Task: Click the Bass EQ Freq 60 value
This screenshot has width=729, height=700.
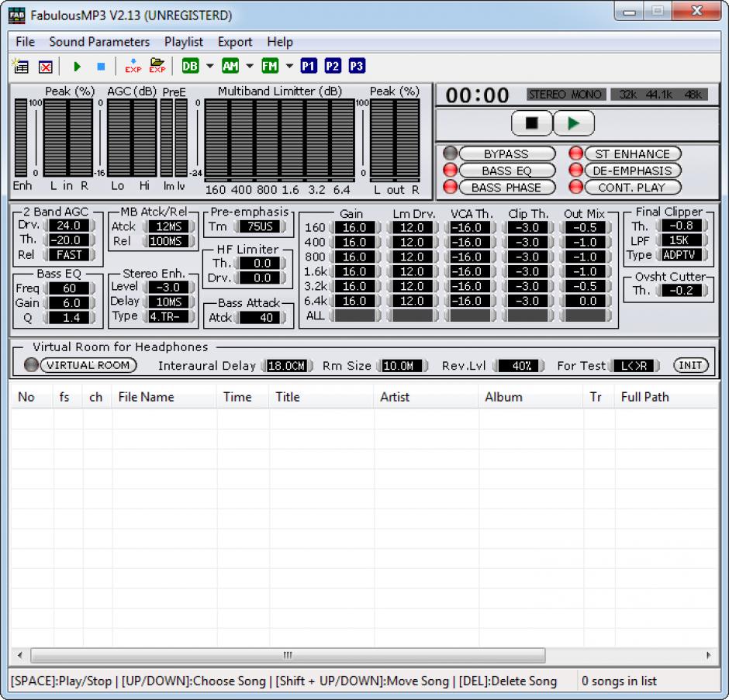Action: 69,288
